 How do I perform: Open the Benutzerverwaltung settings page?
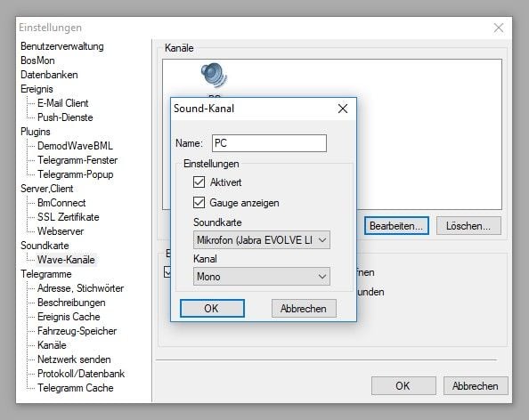click(x=62, y=46)
